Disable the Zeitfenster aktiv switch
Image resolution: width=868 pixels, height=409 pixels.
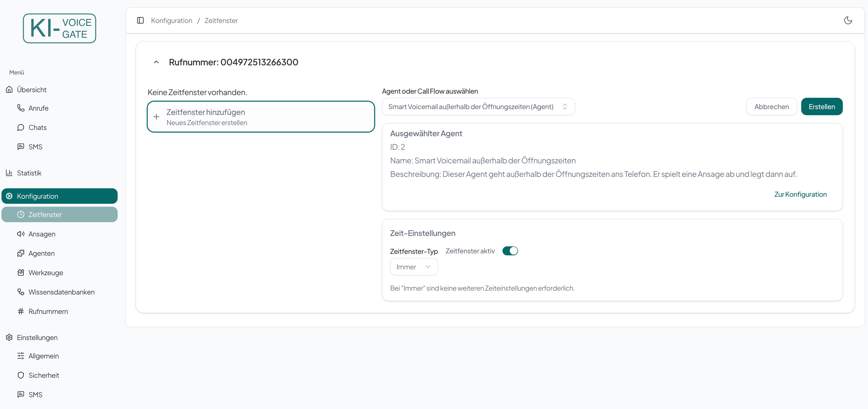pos(510,251)
